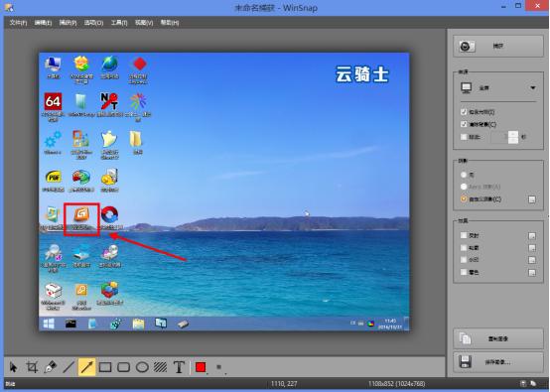Open the Tools (T) menu

(119, 23)
